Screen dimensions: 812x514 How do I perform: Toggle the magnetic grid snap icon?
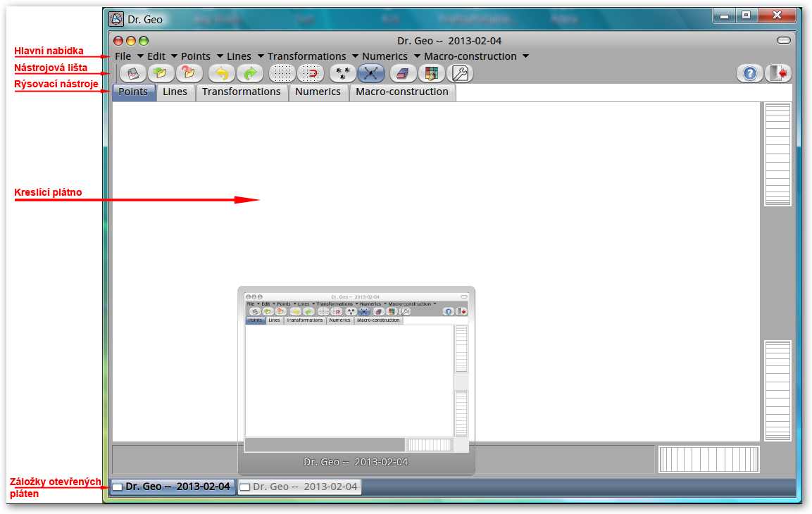pyautogui.click(x=311, y=73)
